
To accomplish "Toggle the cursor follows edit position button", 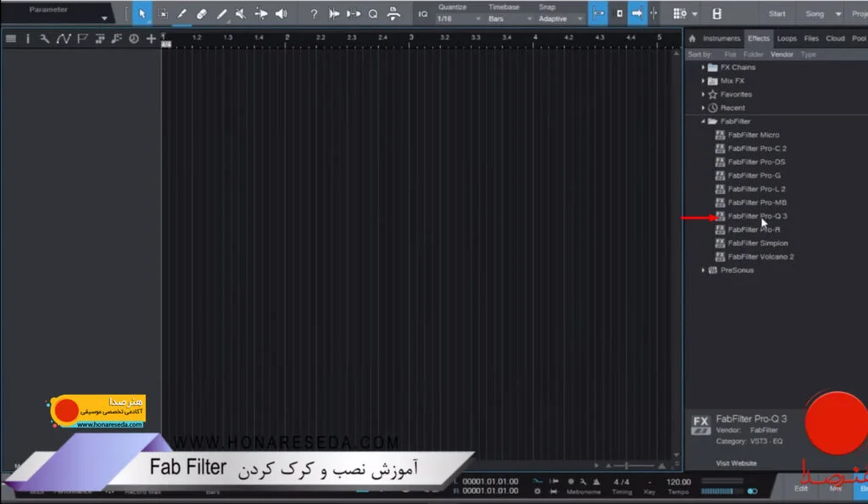I will (x=654, y=14).
